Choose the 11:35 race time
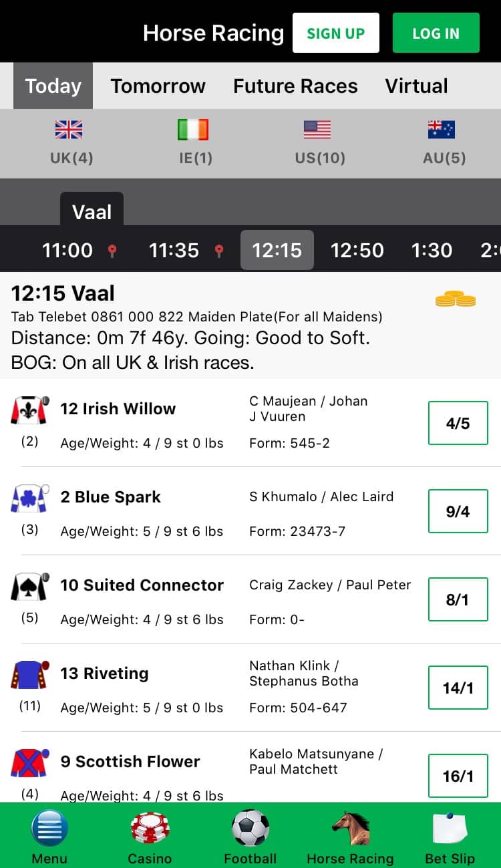 pyautogui.click(x=174, y=251)
